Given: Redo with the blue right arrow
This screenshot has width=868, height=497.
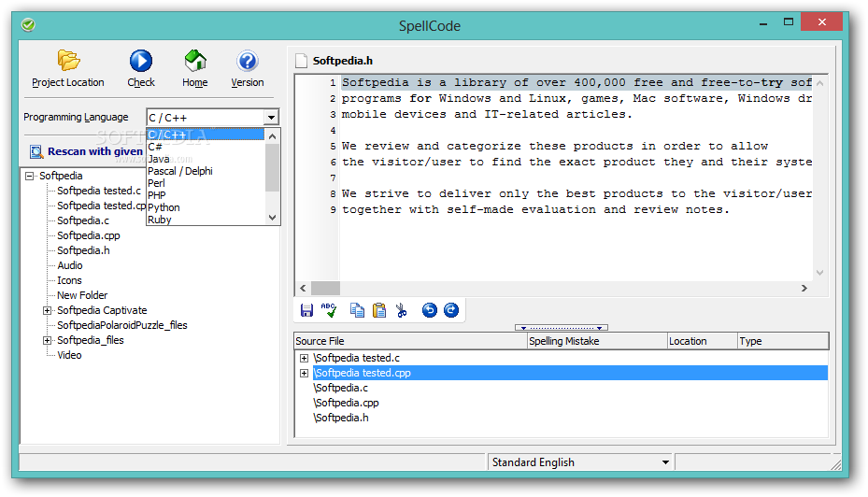Looking at the screenshot, I should coord(451,310).
